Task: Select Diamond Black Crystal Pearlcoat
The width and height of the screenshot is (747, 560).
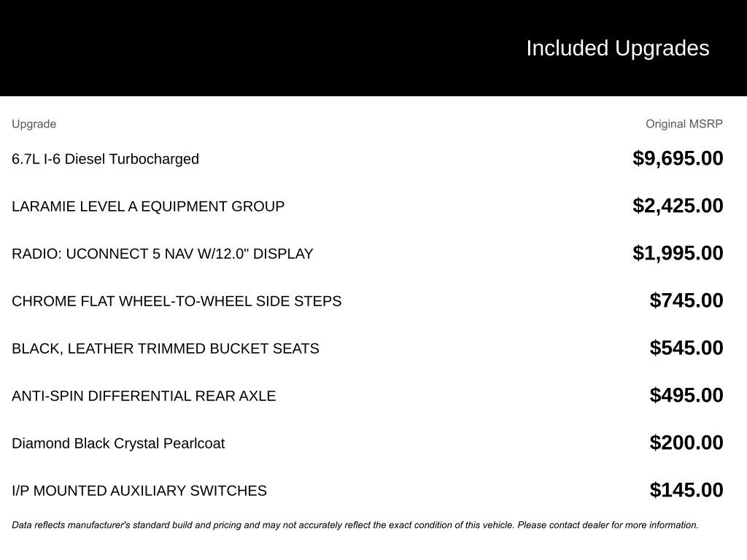Action: click(118, 443)
